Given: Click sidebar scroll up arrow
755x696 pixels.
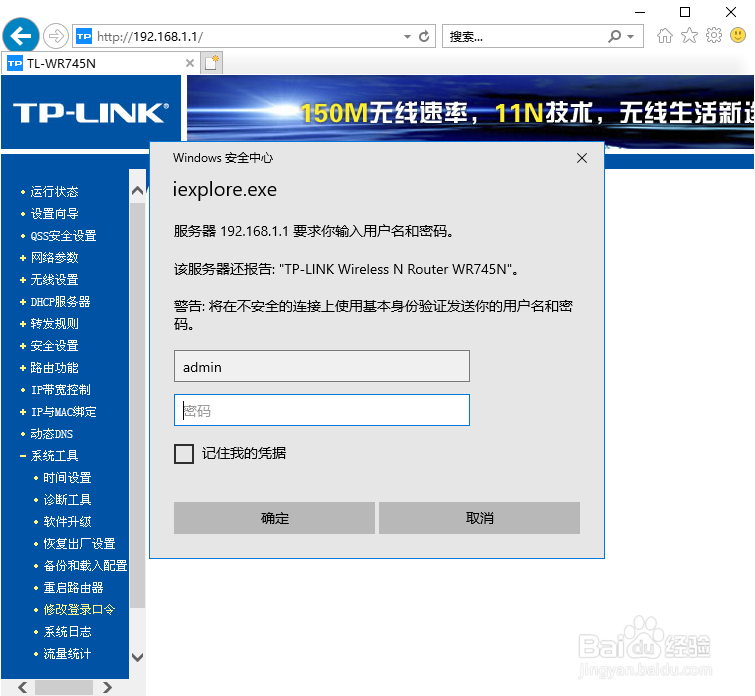Looking at the screenshot, I should 137,191.
